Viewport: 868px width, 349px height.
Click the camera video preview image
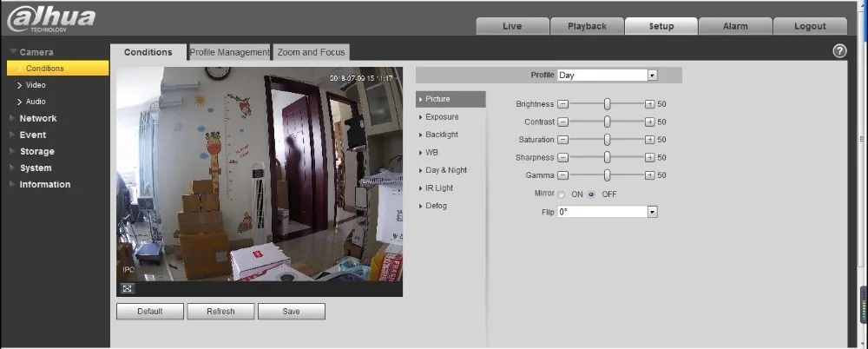(x=259, y=174)
